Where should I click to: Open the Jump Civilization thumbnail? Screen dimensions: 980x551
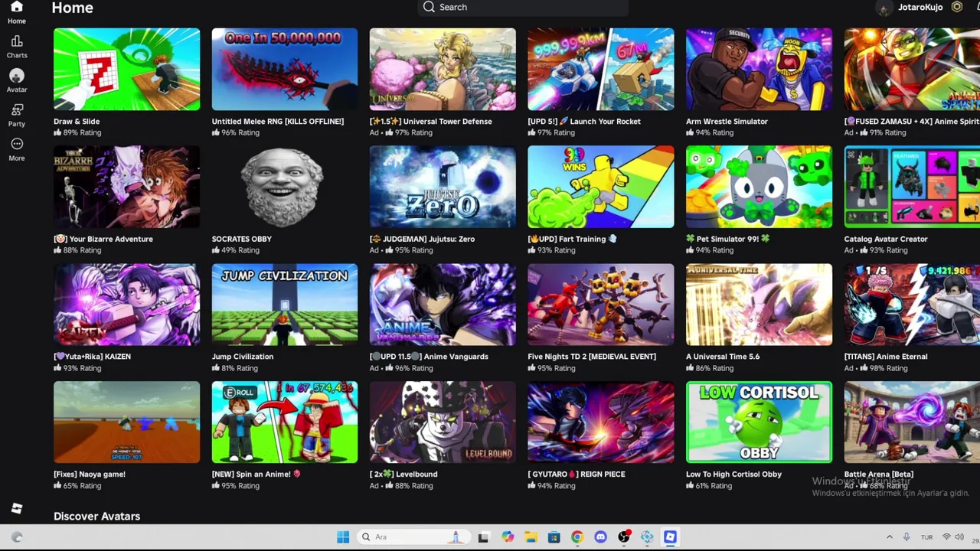[x=285, y=305]
